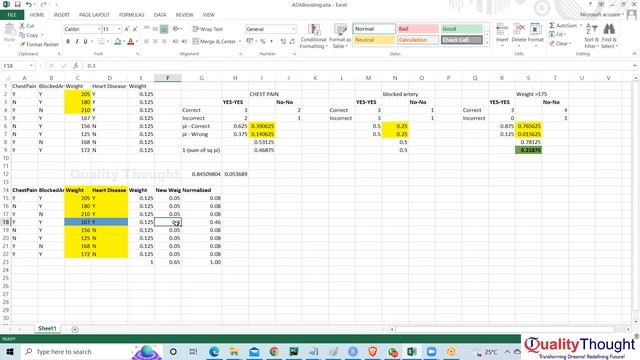Screen dimensions: 640x360
Task: Switch to the REVIEW tab
Action: [x=184, y=15]
